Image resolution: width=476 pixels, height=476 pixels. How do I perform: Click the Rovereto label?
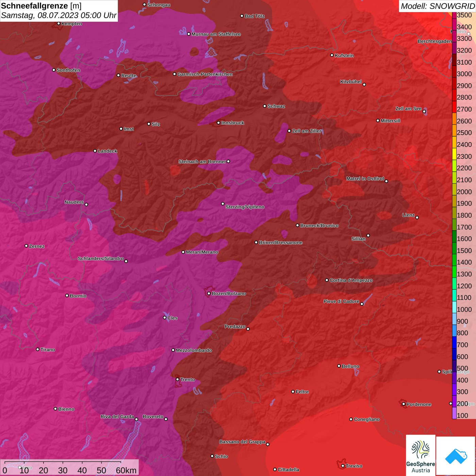coord(153,417)
